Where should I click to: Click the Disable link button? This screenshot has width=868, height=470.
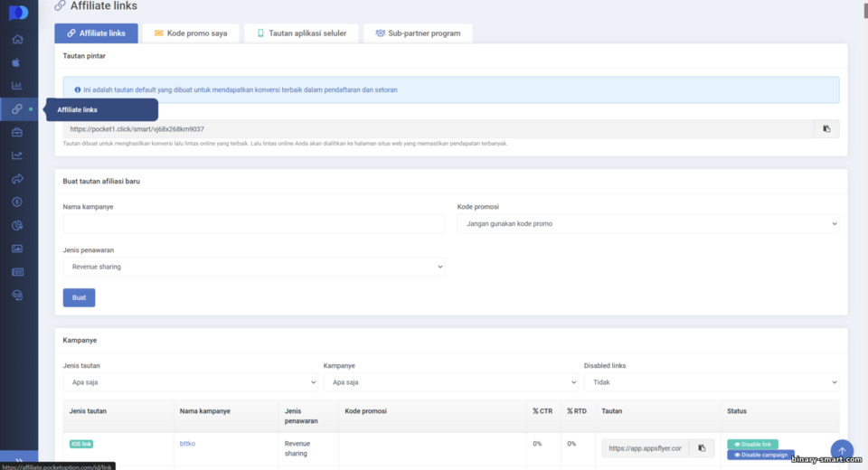(753, 445)
